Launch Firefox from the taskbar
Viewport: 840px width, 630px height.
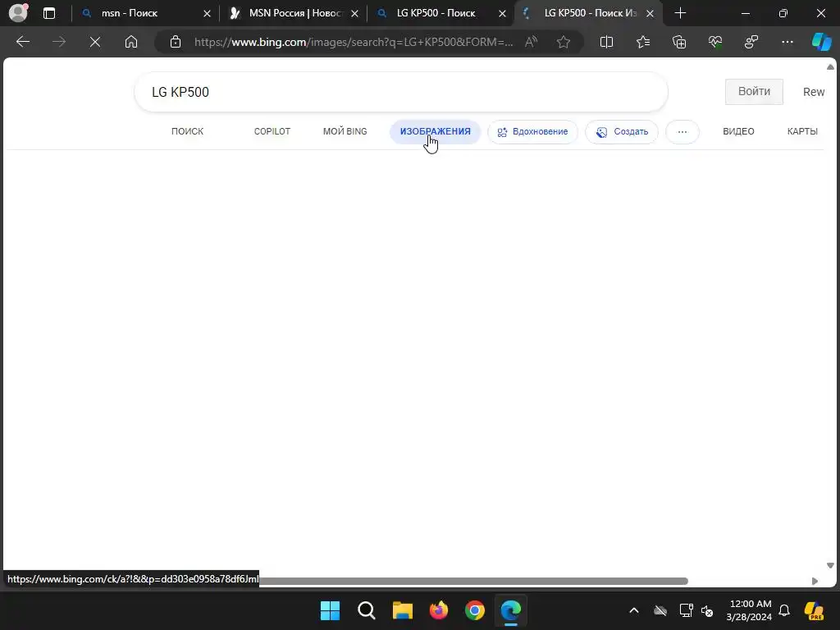pyautogui.click(x=439, y=610)
